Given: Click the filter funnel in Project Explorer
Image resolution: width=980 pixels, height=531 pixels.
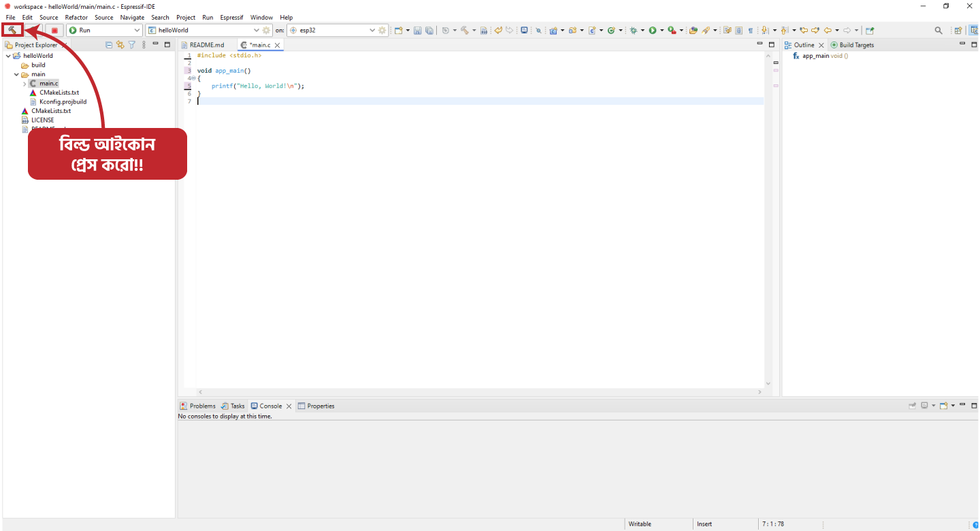Looking at the screenshot, I should pos(132,45).
